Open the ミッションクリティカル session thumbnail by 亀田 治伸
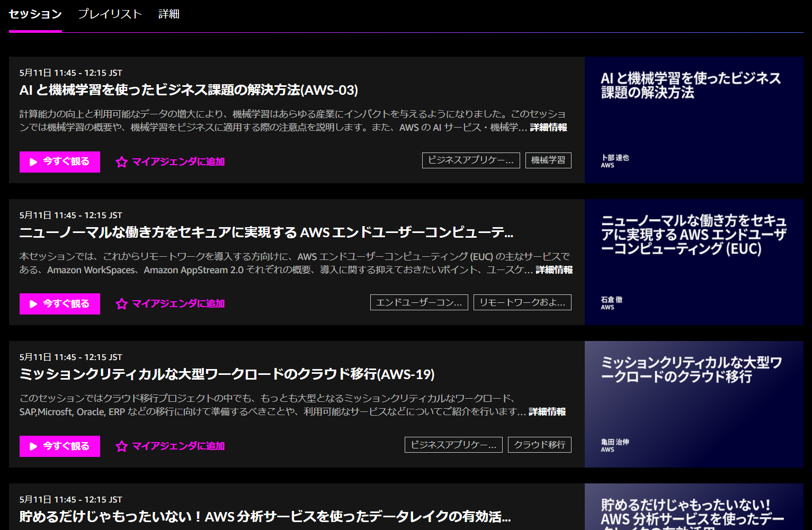Screen dimensions: 812x530 pos(694,405)
